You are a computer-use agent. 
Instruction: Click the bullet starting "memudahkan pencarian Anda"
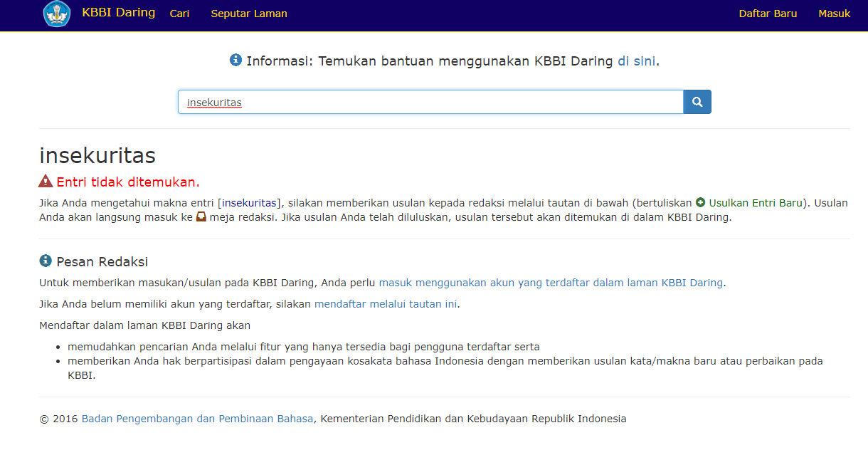pyautogui.click(x=304, y=347)
